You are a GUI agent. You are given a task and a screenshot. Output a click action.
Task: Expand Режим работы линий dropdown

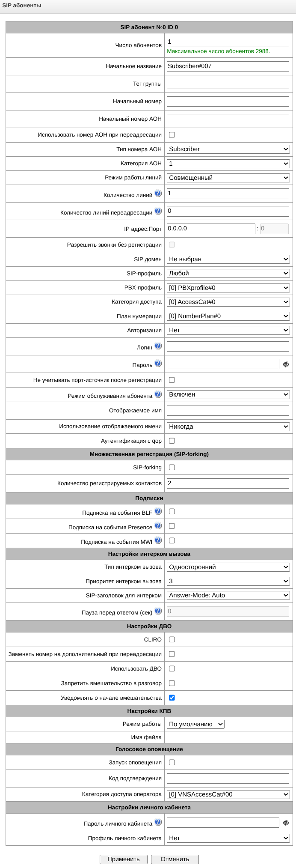click(228, 178)
